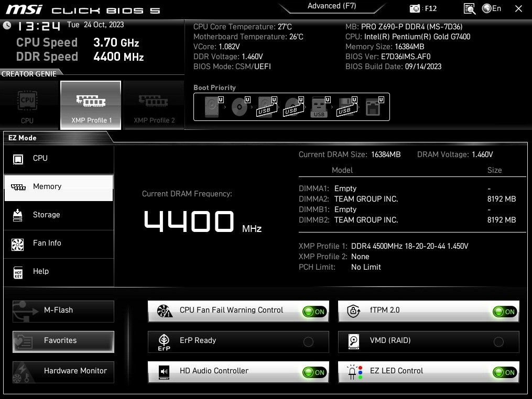The image size is (532, 399).
Task: Open the Fan Info section
Action: [x=59, y=243]
